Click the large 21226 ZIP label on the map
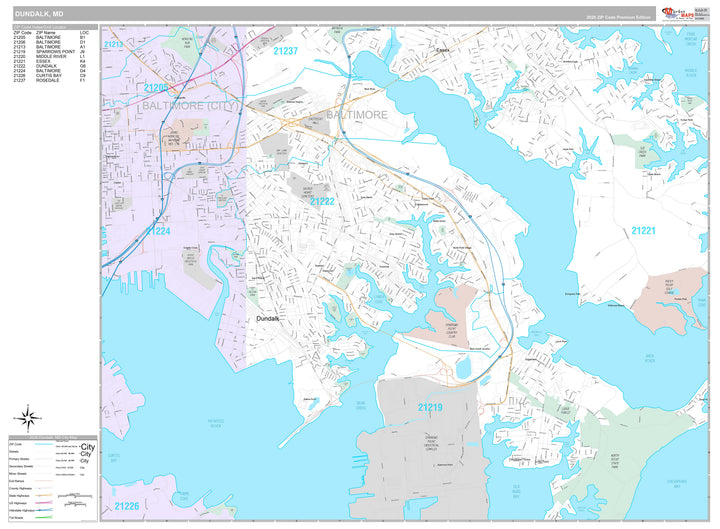Image resolution: width=720 pixels, height=529 pixels. (127, 506)
